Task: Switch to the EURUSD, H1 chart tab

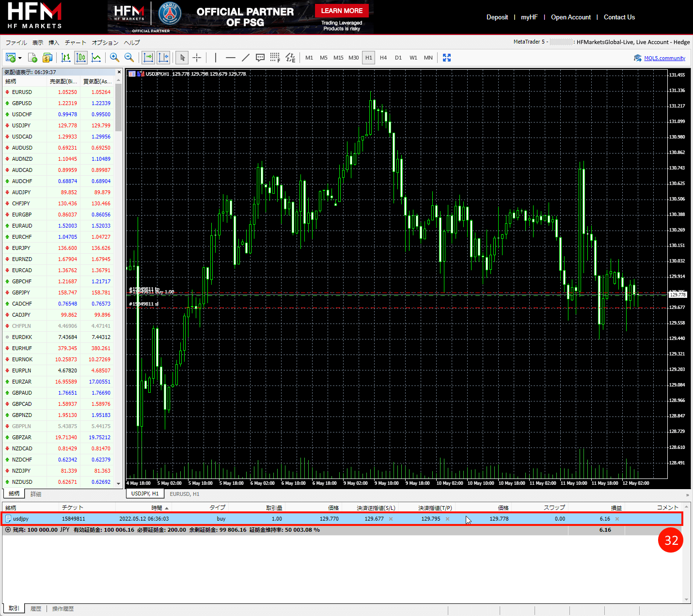Action: click(184, 494)
